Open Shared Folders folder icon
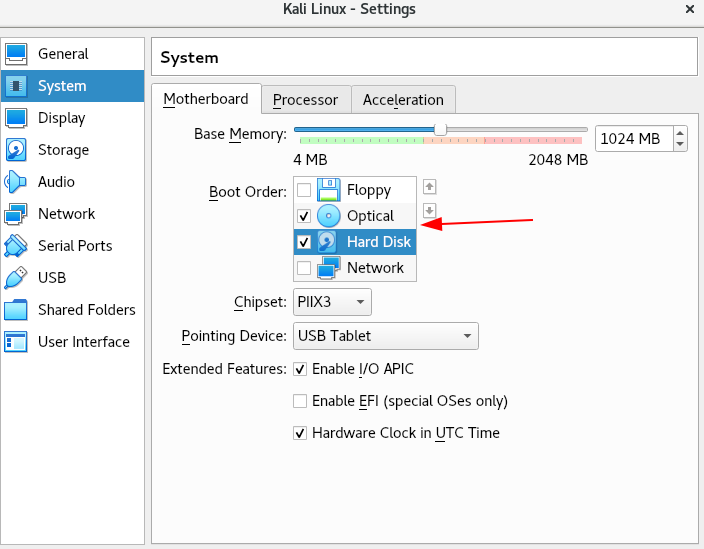The height and width of the screenshot is (549, 704). click(16, 310)
